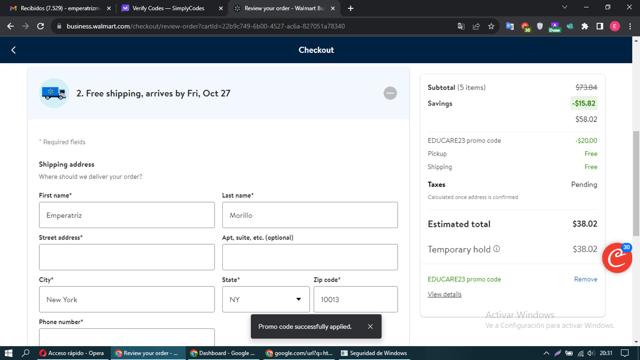This screenshot has width=640, height=360.
Task: Dismiss the promo code applied toast
Action: click(x=370, y=327)
